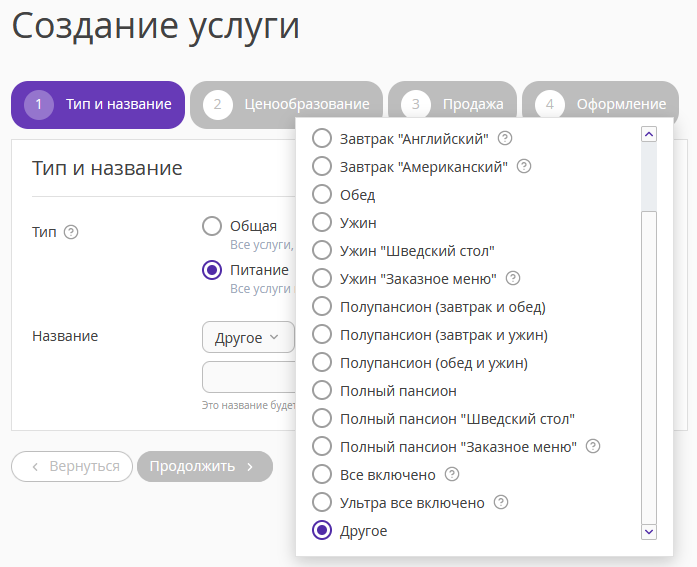697x567 pixels.
Task: Pick Полупансион (завтрак и ужин)
Action: coord(322,334)
